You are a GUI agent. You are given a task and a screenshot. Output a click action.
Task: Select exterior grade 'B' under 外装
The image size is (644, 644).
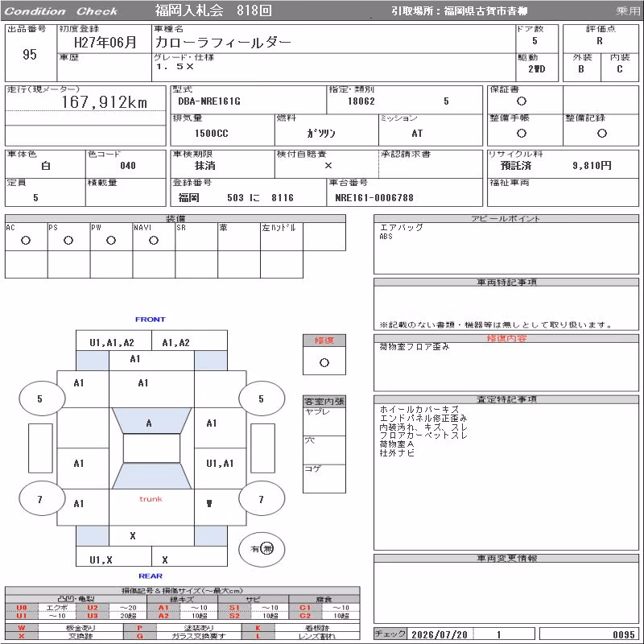point(581,69)
